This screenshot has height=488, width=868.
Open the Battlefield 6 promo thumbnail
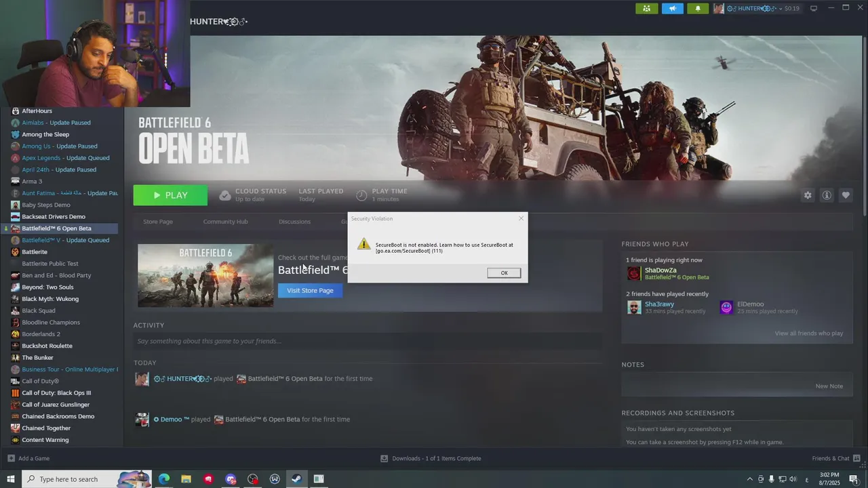coord(205,276)
